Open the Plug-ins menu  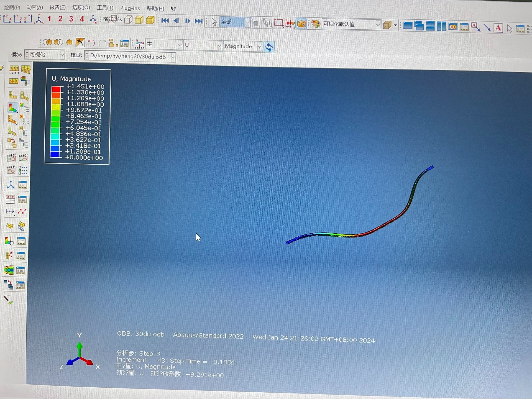coord(130,8)
